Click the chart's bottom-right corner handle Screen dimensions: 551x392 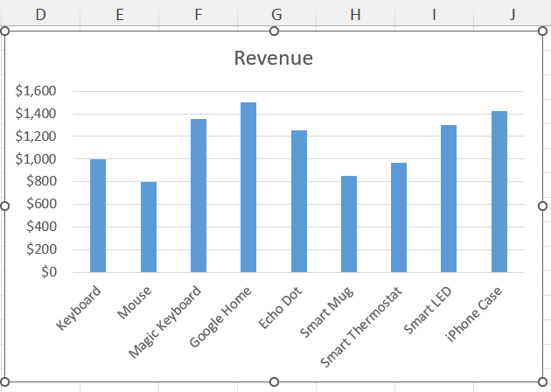(542, 381)
